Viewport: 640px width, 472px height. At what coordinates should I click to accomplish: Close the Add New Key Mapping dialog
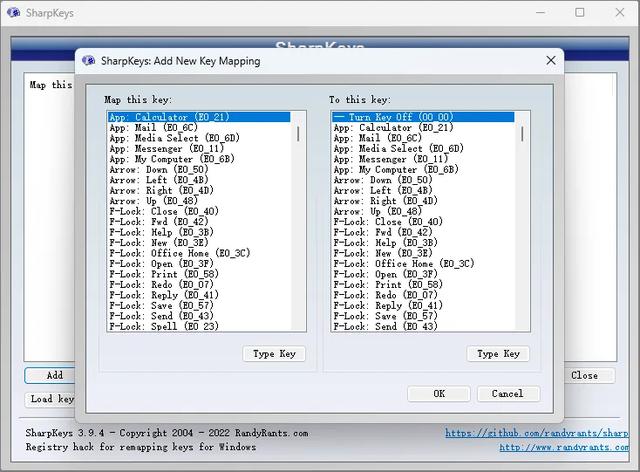tap(551, 60)
